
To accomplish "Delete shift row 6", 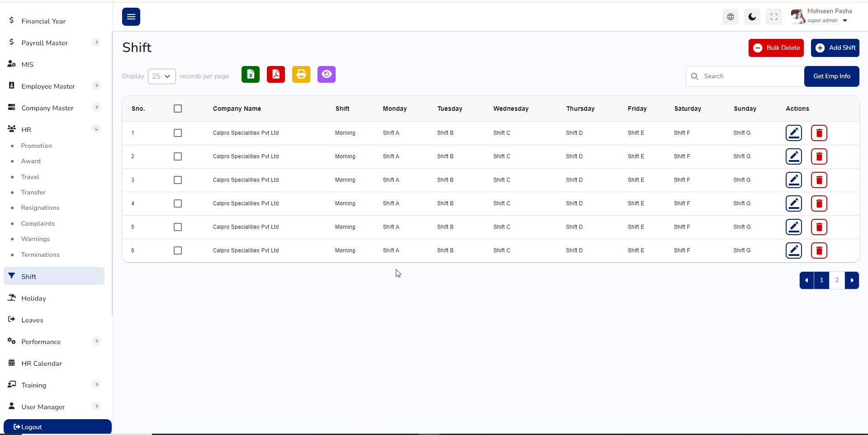I will point(819,251).
